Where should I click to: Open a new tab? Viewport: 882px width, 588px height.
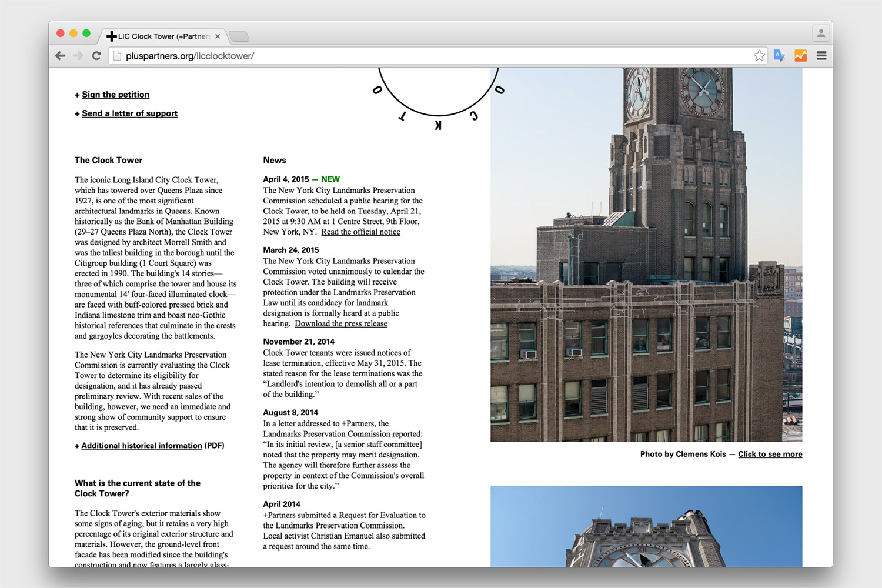tap(239, 36)
